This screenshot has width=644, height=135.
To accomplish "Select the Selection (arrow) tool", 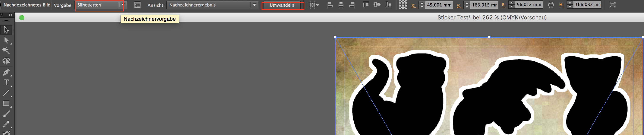I will [6, 30].
